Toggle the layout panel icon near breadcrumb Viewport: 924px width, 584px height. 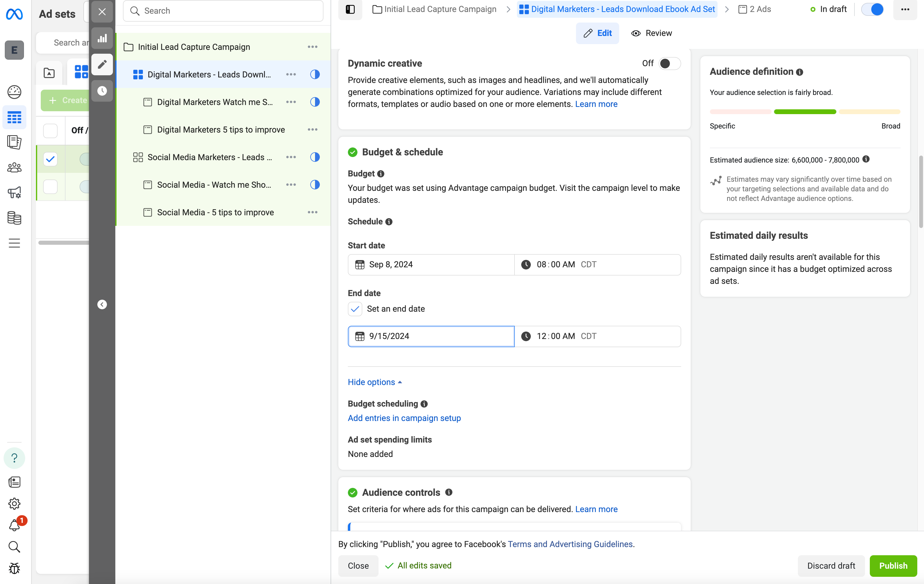(350, 9)
